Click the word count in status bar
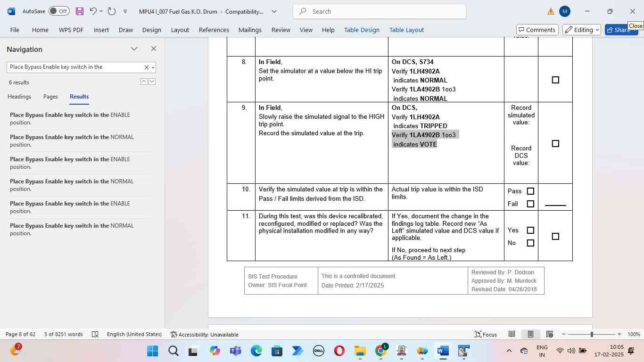The height and width of the screenshot is (362, 644). (64, 334)
